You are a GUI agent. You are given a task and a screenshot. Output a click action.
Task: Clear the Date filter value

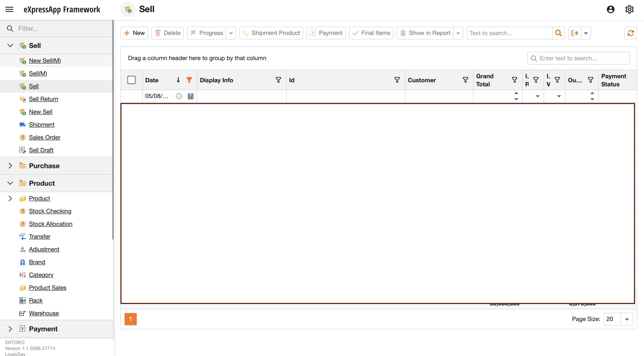point(179,96)
